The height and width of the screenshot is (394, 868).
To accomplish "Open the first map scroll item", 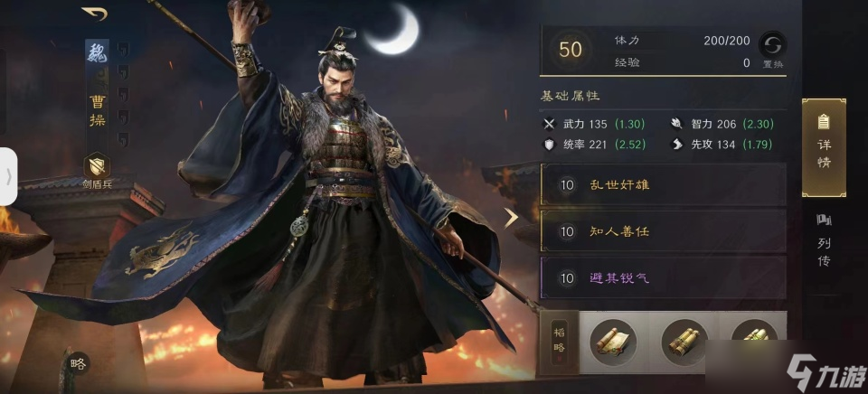I will point(613,342).
